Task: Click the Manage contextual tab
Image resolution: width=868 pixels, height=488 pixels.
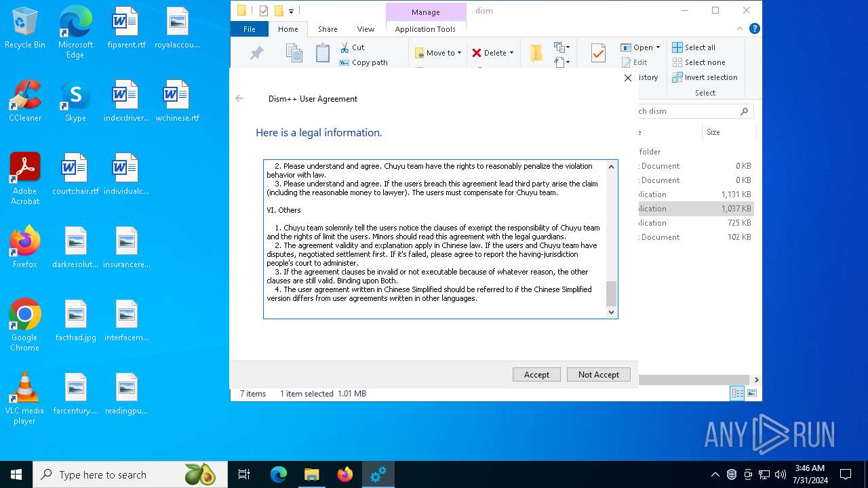Action: click(426, 12)
